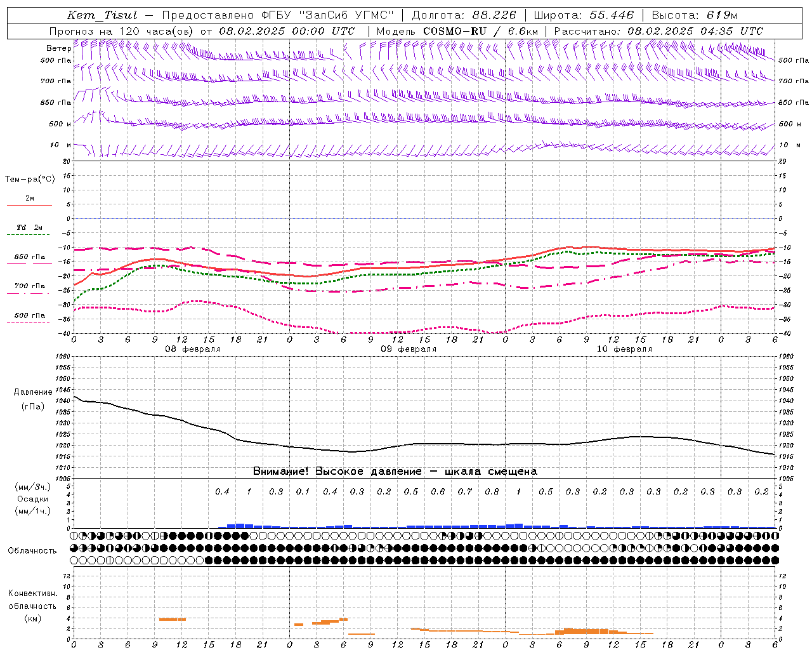This screenshot has width=812, height=650.
Task: Click the orange convective bar at 4 km on 08 февраля
Action: click(173, 619)
